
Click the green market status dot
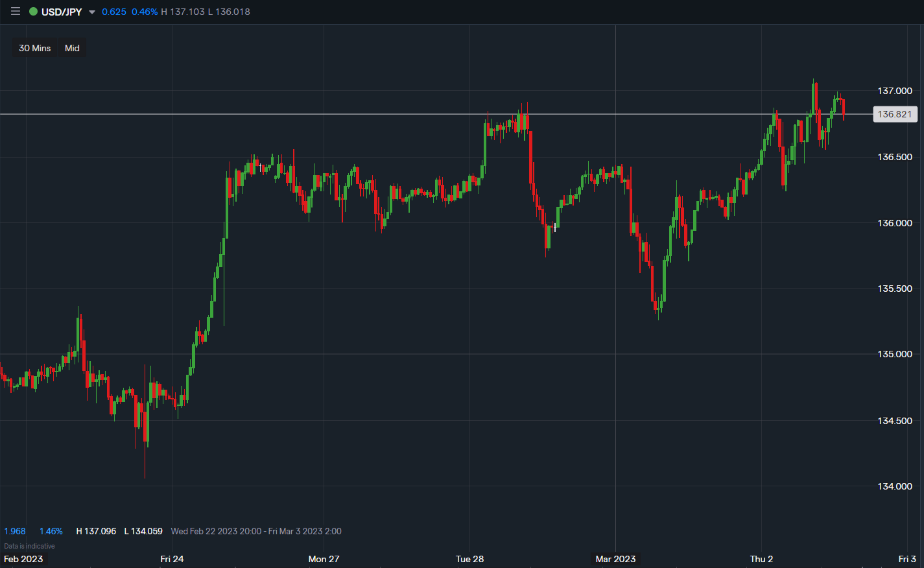tap(33, 12)
